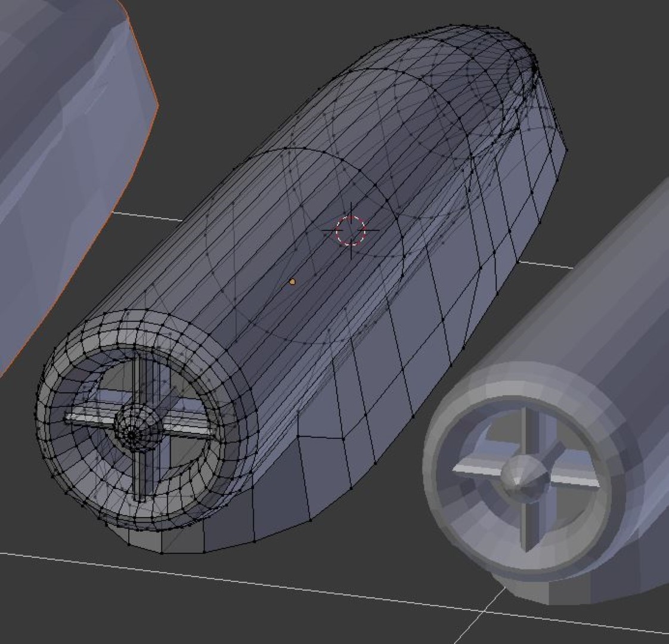Click the left white strut of gray engine
The image size is (669, 644).
[x=477, y=469]
